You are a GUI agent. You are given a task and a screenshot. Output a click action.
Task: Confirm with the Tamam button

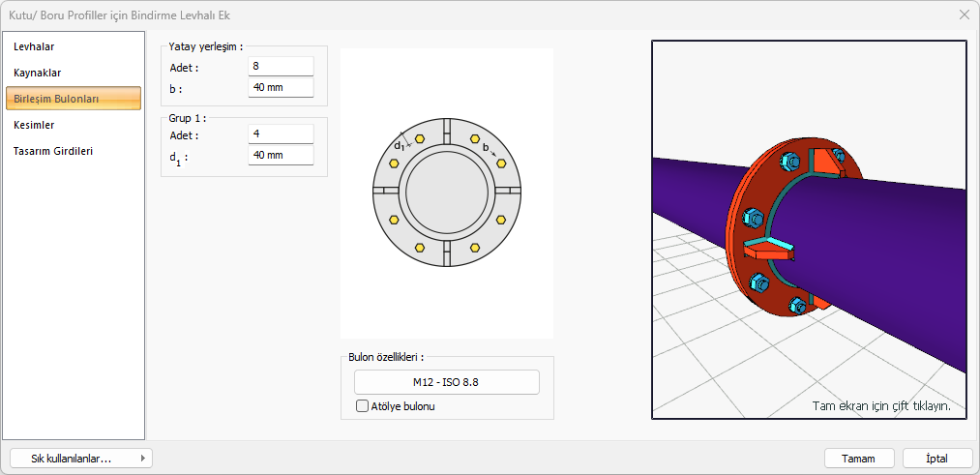pos(858,459)
